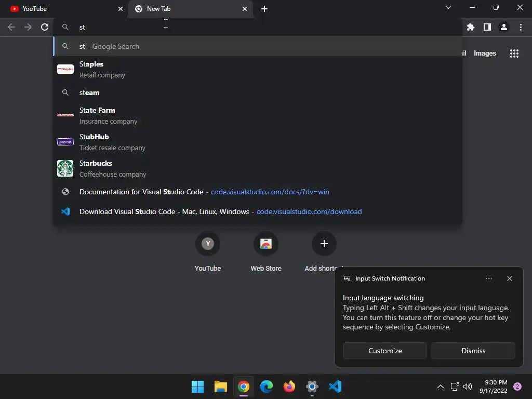This screenshot has height=399, width=532.
Task: Click the Staples logo suggestion icon
Action: tap(65, 69)
